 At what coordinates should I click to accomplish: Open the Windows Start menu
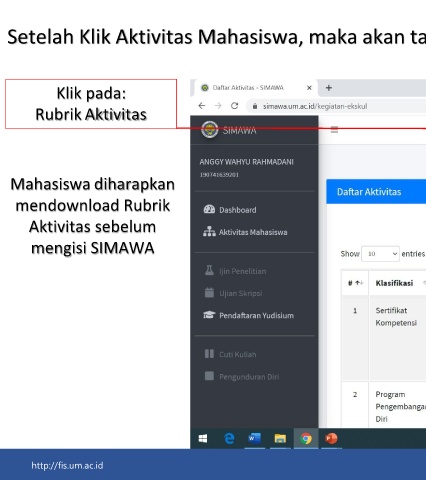pyautogui.click(x=203, y=438)
